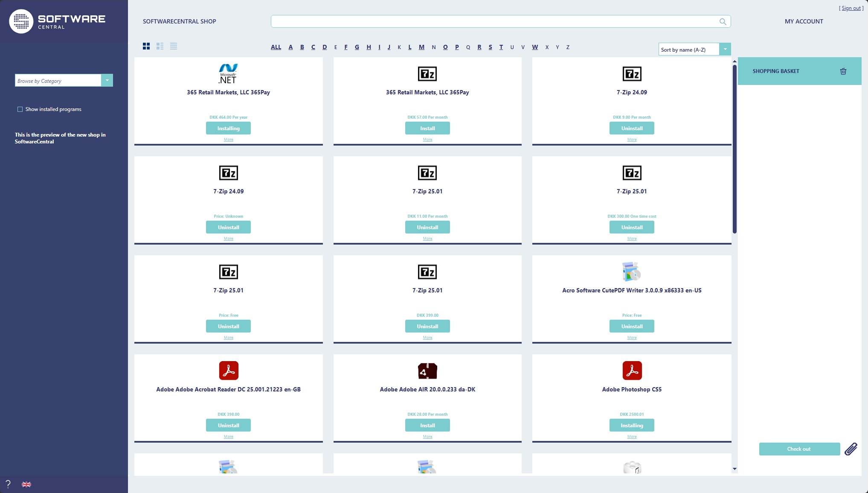
Task: Click the SoftwareCentral logo
Action: coord(57,21)
